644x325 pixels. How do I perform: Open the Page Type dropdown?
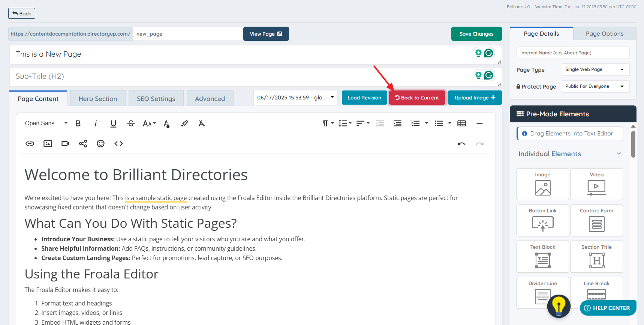(595, 69)
